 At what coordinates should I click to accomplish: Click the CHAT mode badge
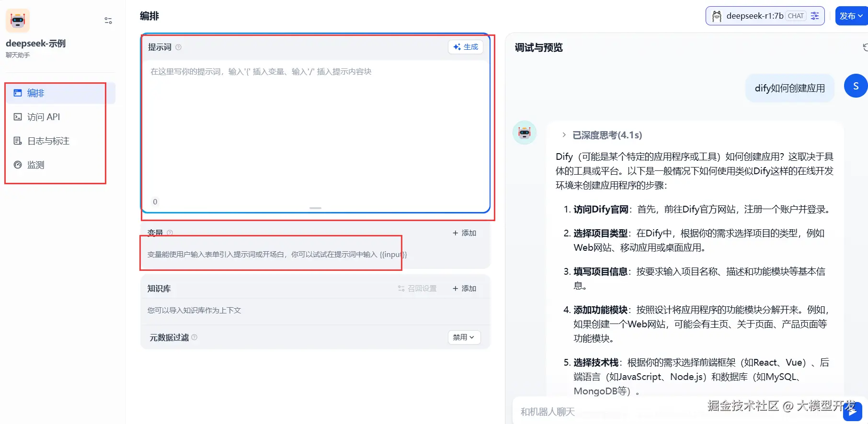[x=796, y=16]
